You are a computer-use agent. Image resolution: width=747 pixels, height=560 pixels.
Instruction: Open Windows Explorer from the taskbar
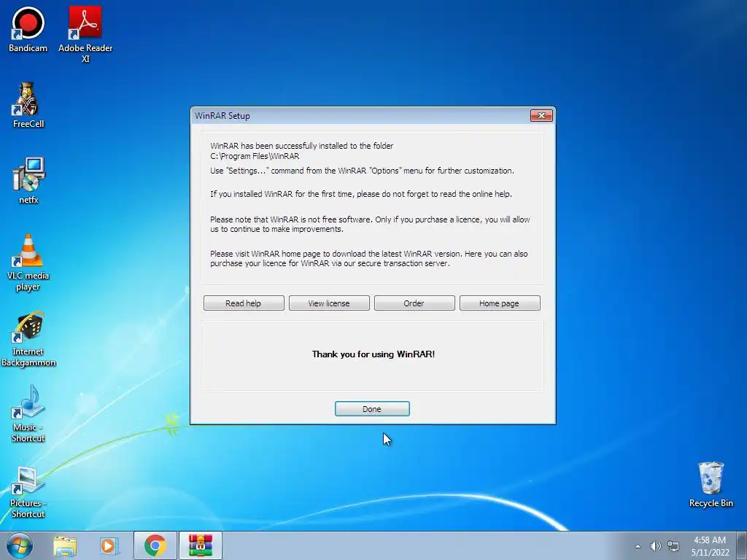coord(65,545)
